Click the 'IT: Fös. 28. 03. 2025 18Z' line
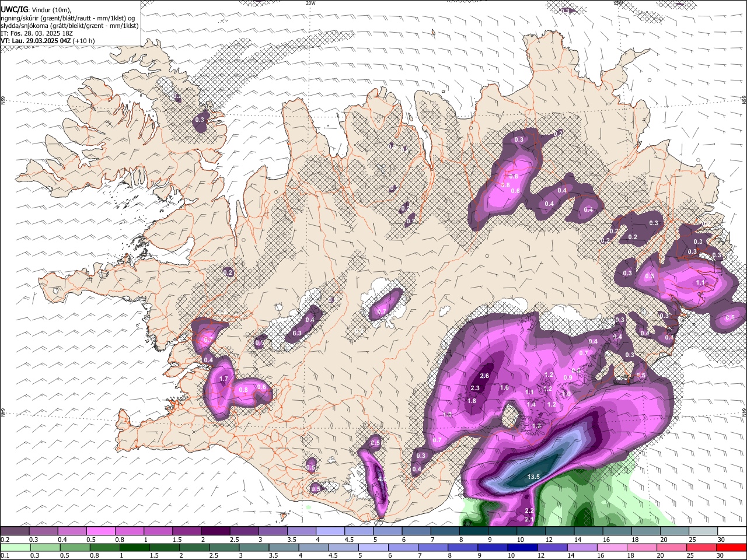 point(37,33)
